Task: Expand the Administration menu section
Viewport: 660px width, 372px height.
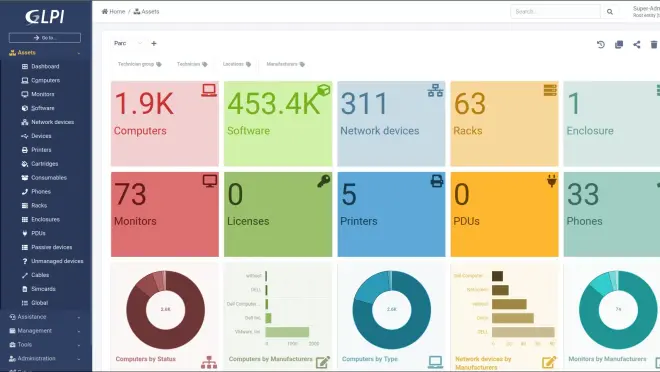Action: (x=45, y=359)
